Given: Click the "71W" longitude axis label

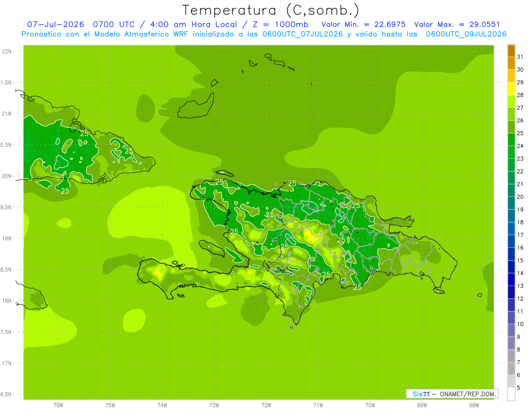Looking at the screenshot, I should [318, 405].
